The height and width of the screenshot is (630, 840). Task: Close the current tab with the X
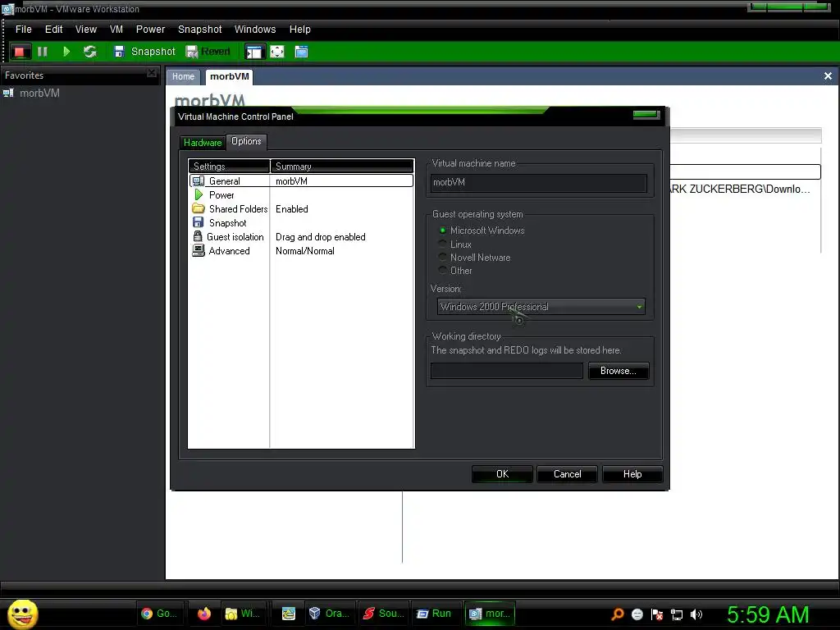point(828,76)
